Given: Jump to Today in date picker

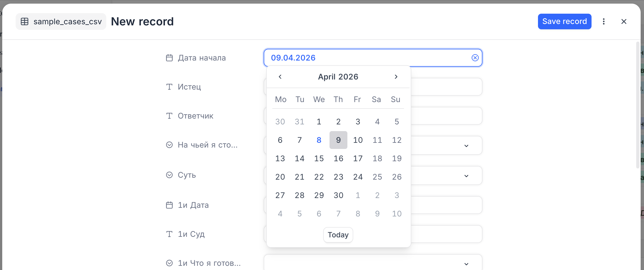Looking at the screenshot, I should pyautogui.click(x=338, y=235).
